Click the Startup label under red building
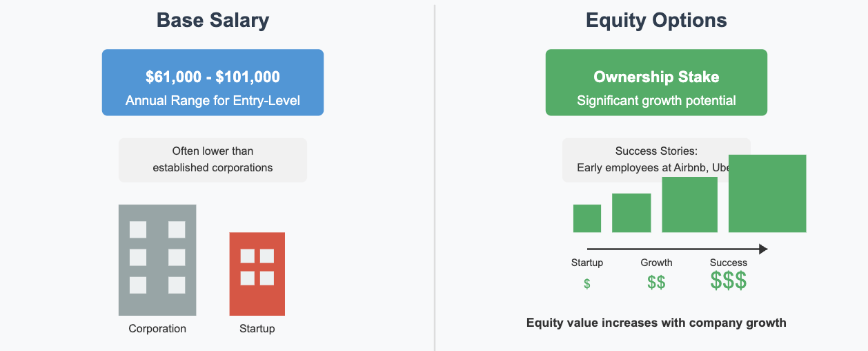Image resolution: width=868 pixels, height=351 pixels. point(257,329)
